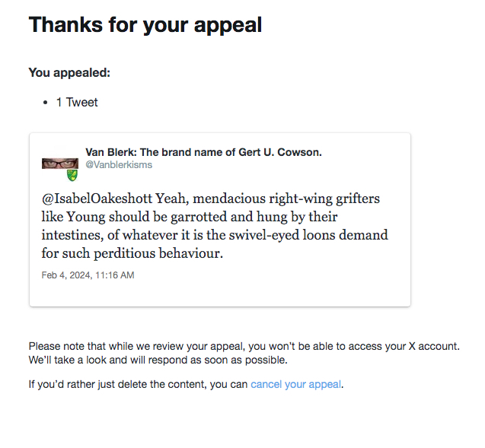
Task: Click the Feb 4, 2024 tweet timestamp
Action: click(x=88, y=275)
